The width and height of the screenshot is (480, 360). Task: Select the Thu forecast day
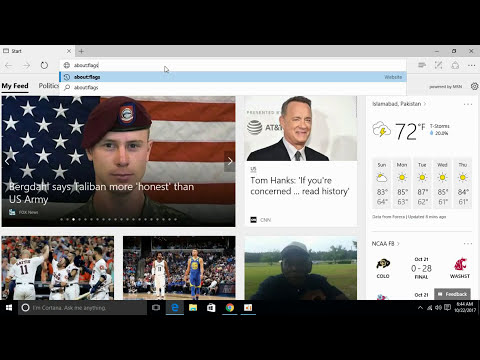tap(463, 183)
